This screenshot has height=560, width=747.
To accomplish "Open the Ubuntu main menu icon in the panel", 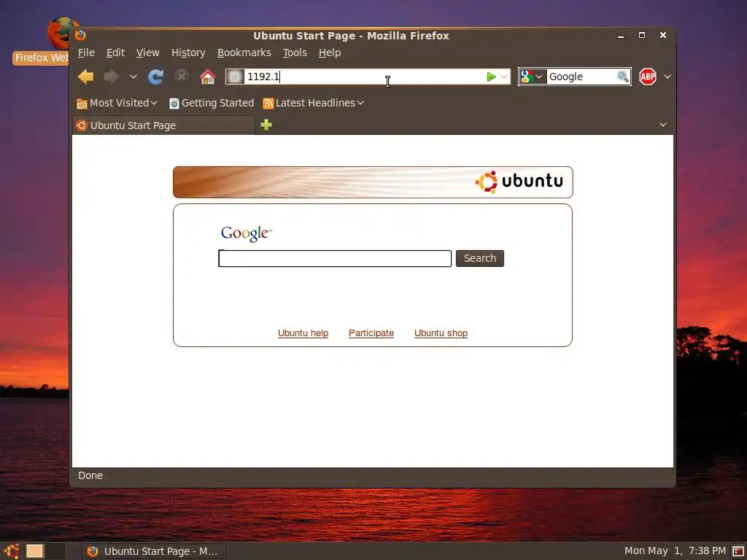I will coord(12,551).
